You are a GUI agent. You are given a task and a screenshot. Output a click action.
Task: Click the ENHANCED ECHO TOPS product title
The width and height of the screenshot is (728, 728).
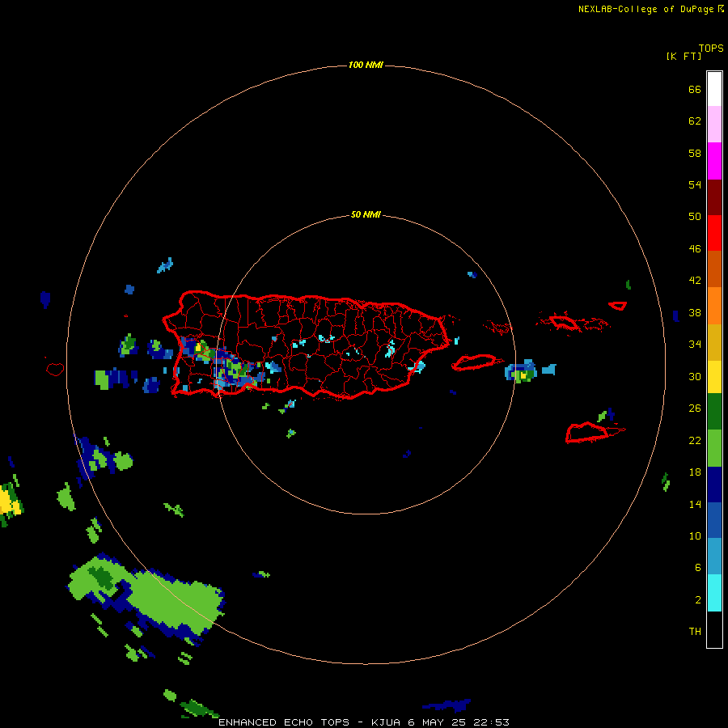coord(284,722)
